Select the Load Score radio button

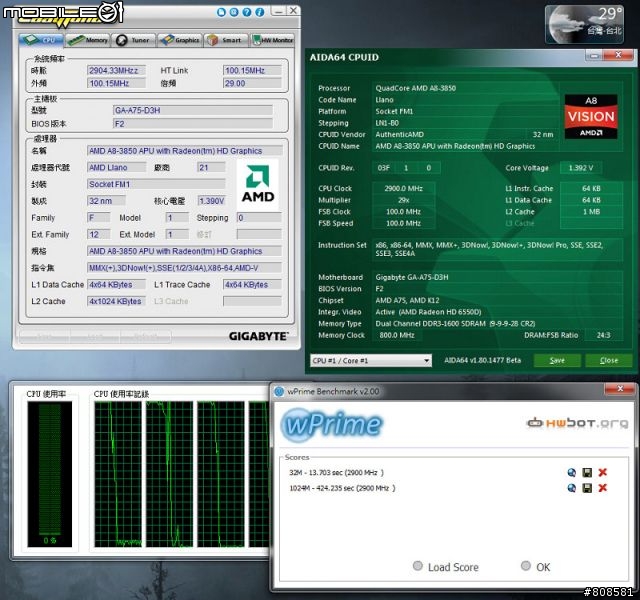(x=418, y=566)
